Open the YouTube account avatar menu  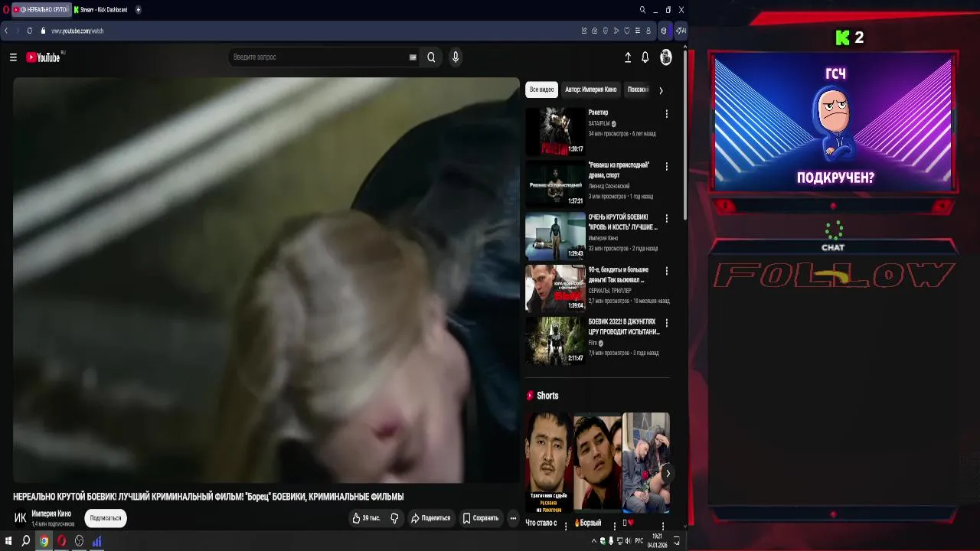666,57
